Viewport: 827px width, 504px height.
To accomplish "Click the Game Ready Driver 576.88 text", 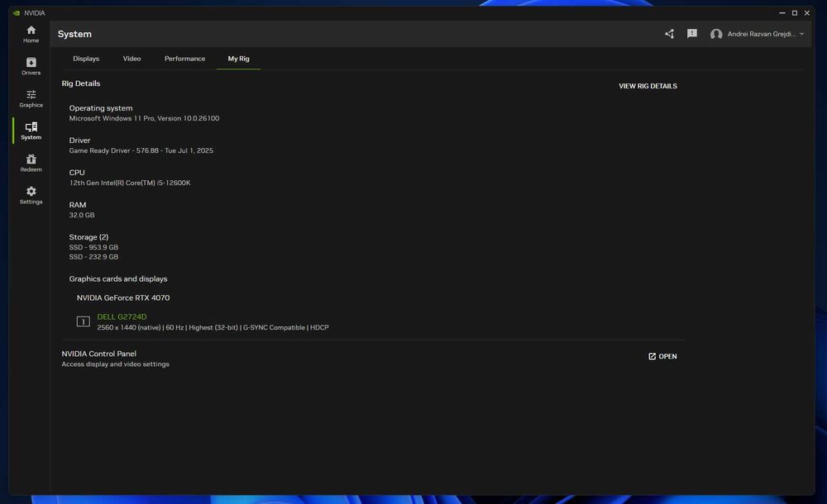I will [x=141, y=150].
